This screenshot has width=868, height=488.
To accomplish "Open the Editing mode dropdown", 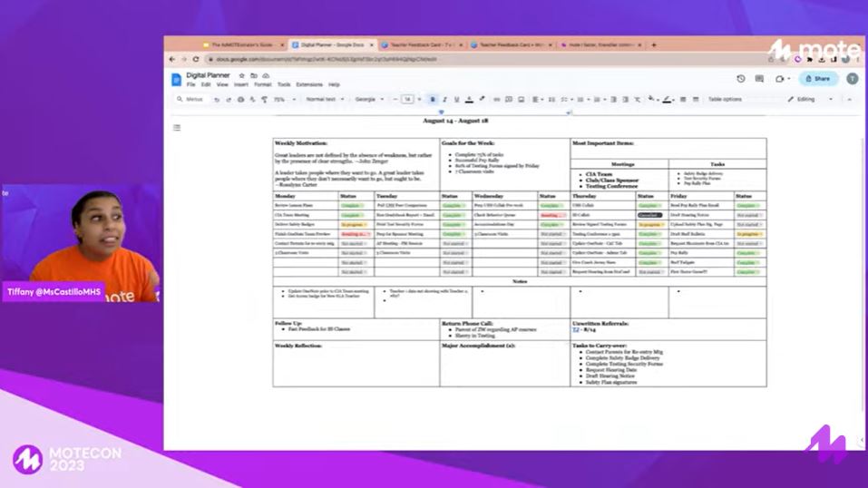I will tap(811, 100).
